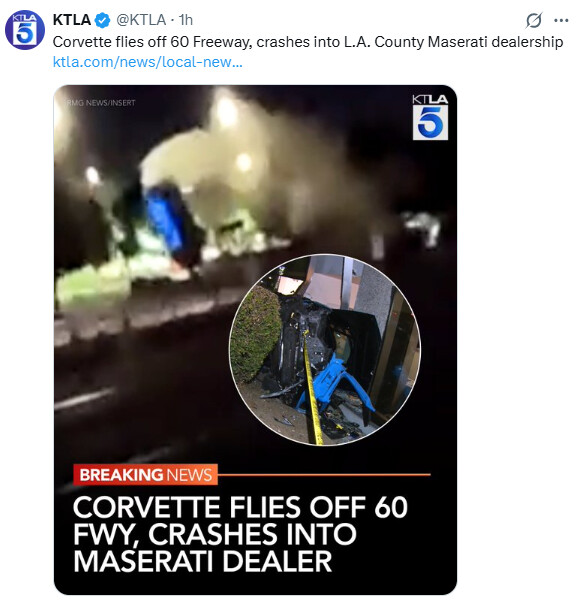576x605 pixels.
Task: Open the KTLA profile avatar
Action: click(x=25, y=30)
